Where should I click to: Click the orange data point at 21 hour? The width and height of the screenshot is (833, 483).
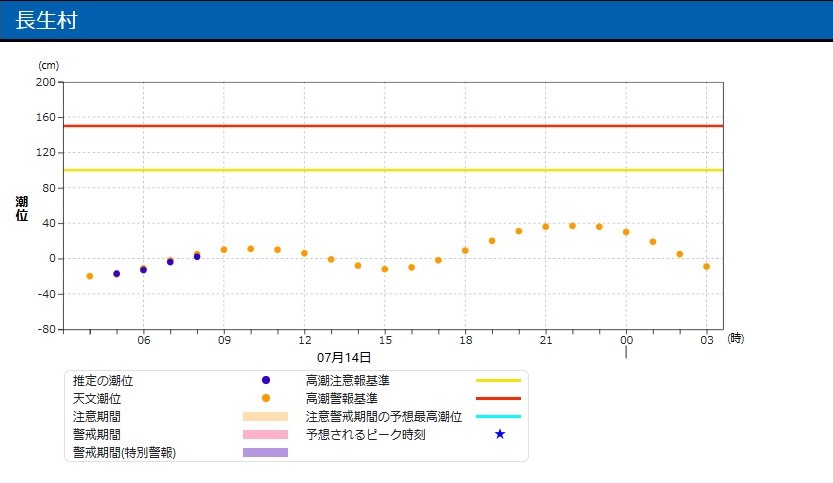(546, 227)
